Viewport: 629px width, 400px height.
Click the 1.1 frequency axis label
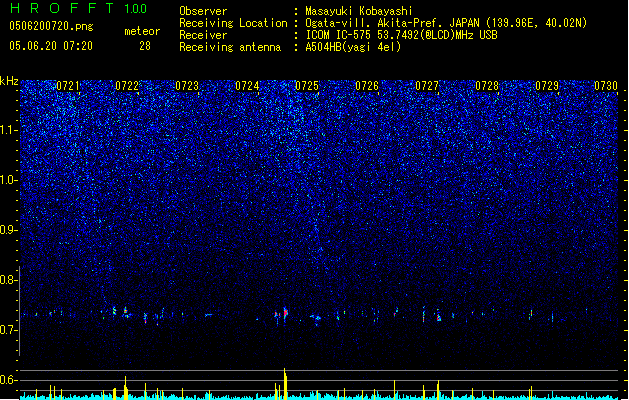[x=9, y=130]
